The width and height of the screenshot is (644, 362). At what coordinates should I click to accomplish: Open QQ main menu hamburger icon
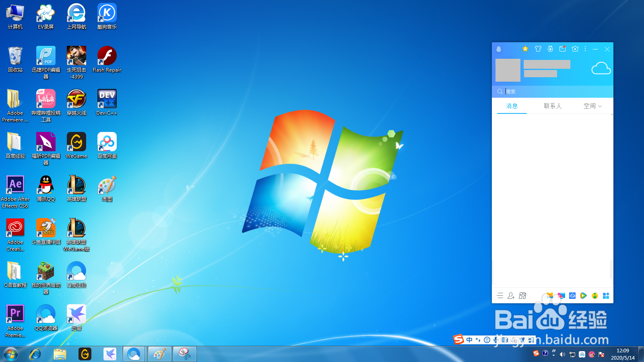500,296
